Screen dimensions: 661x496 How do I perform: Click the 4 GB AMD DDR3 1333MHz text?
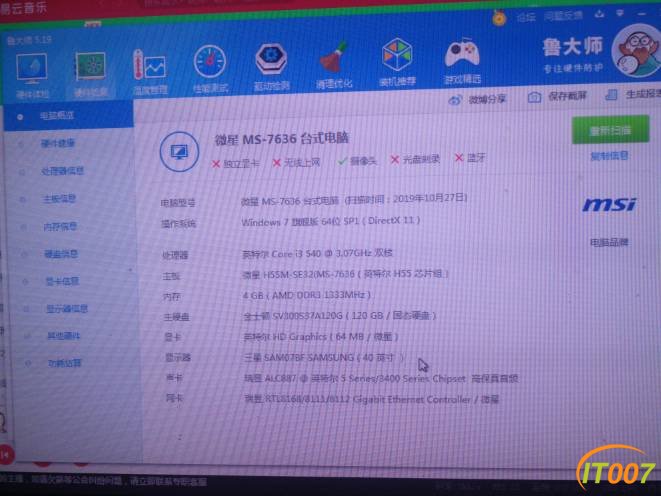tap(306, 295)
